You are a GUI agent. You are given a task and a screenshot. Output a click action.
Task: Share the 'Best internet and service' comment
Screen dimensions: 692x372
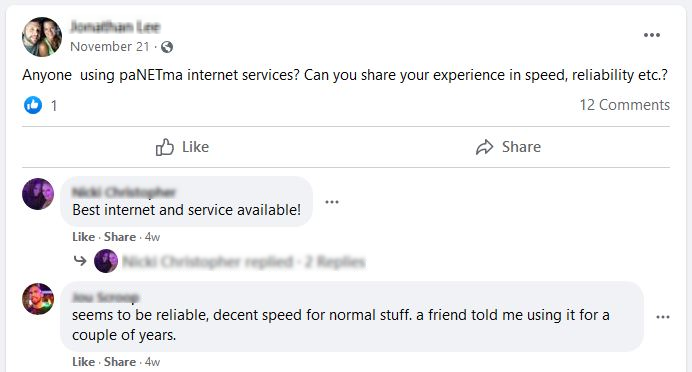click(120, 237)
